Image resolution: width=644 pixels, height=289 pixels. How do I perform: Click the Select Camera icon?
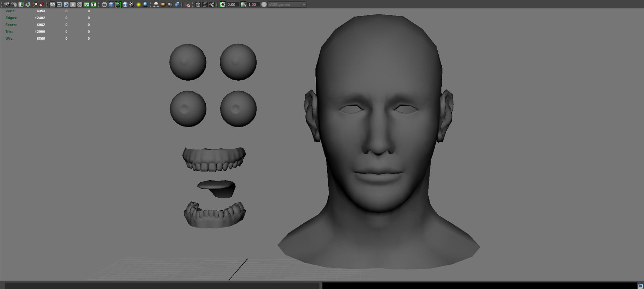pos(7,4)
